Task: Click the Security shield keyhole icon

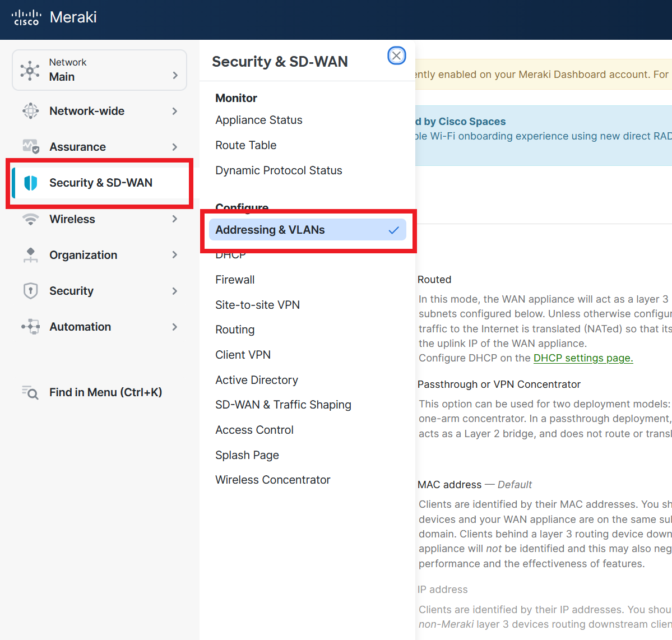Action: pos(30,291)
